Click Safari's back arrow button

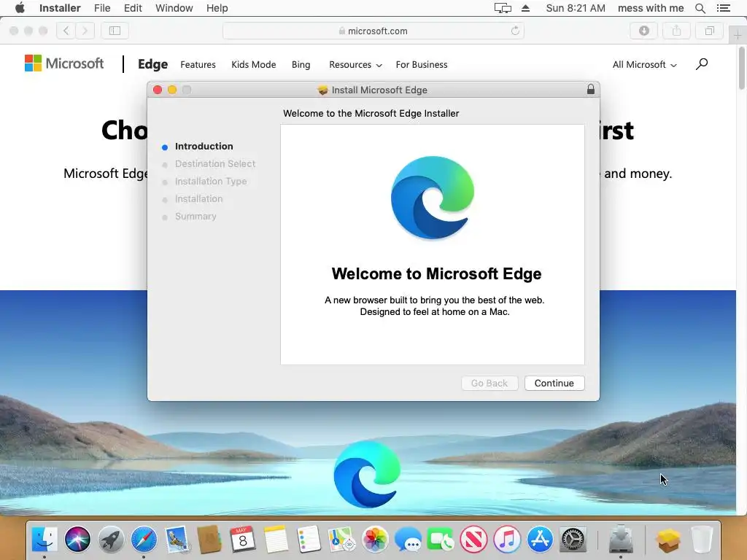point(66,31)
